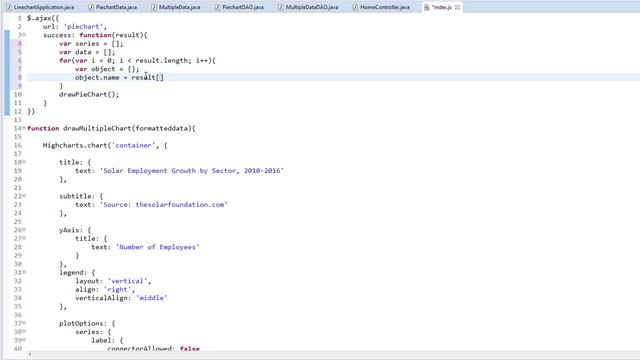Click the 'middle' verticalAlign value
The image size is (640, 360).
click(151, 298)
